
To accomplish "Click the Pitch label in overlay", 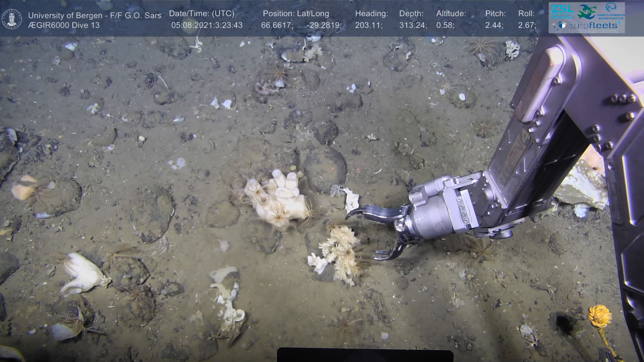I will (495, 14).
